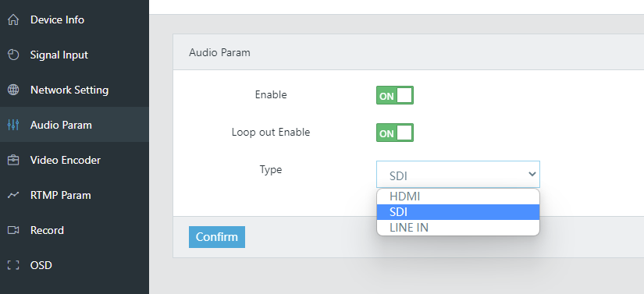Click the white knob of the Enable toggle
This screenshot has height=294, width=644.
tap(404, 95)
